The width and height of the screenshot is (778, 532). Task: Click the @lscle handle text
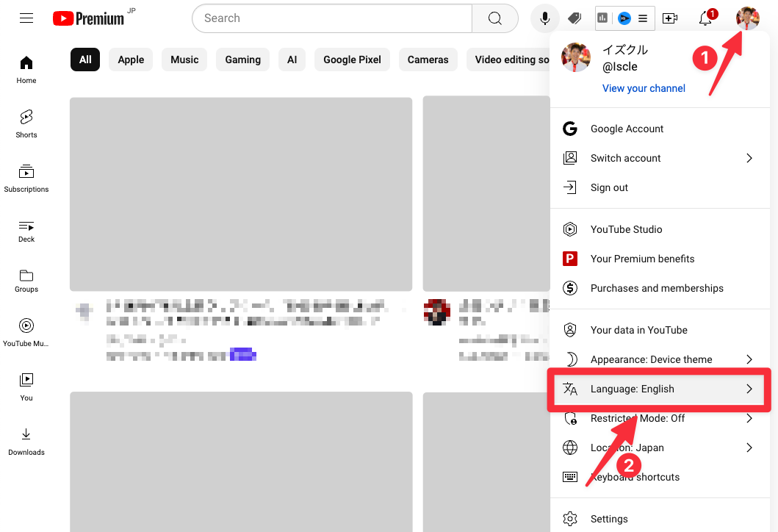point(620,66)
